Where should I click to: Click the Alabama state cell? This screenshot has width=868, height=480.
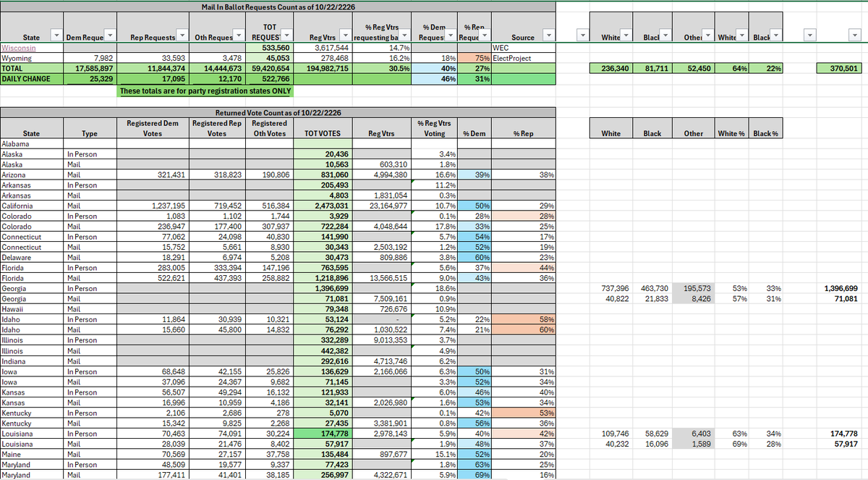click(x=31, y=144)
